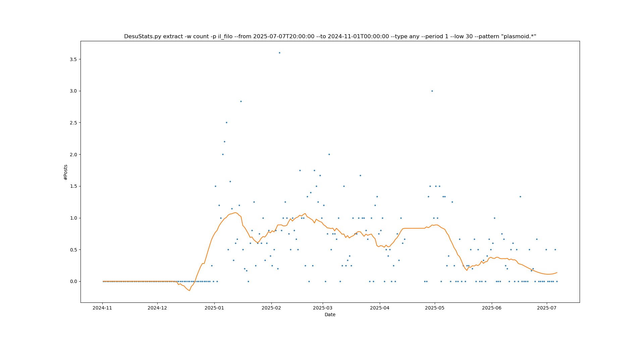Click x-axis tick label 2025-05

tap(435, 308)
